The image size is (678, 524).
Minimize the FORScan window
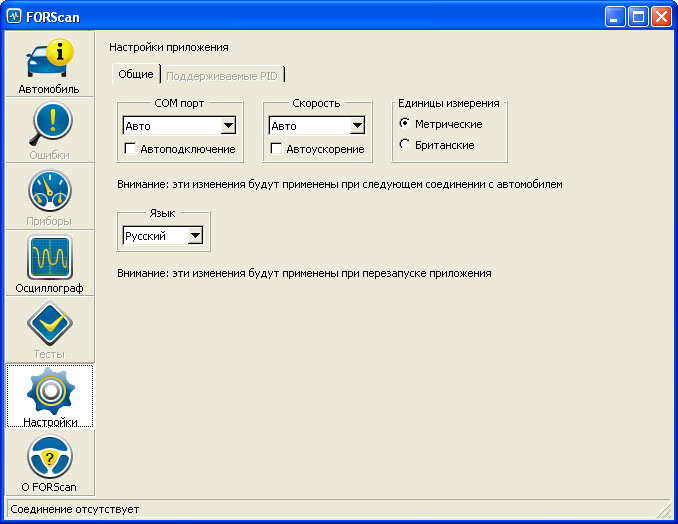[x=614, y=17]
